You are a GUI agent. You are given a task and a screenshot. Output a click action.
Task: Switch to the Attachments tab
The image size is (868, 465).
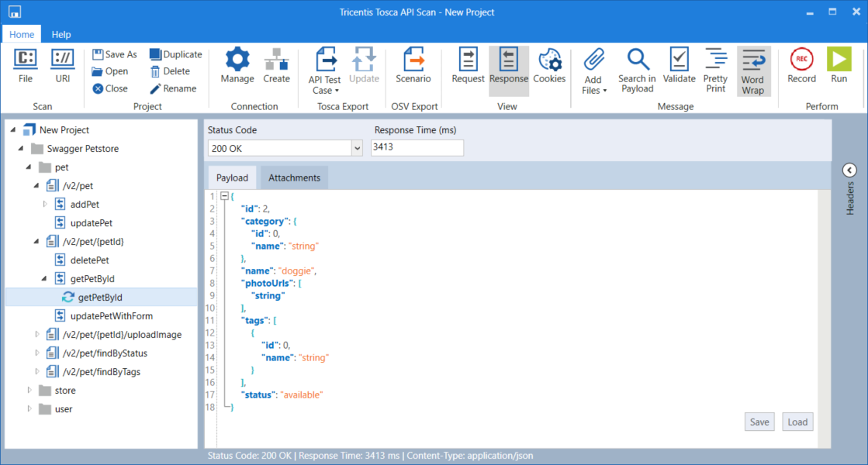pos(294,177)
